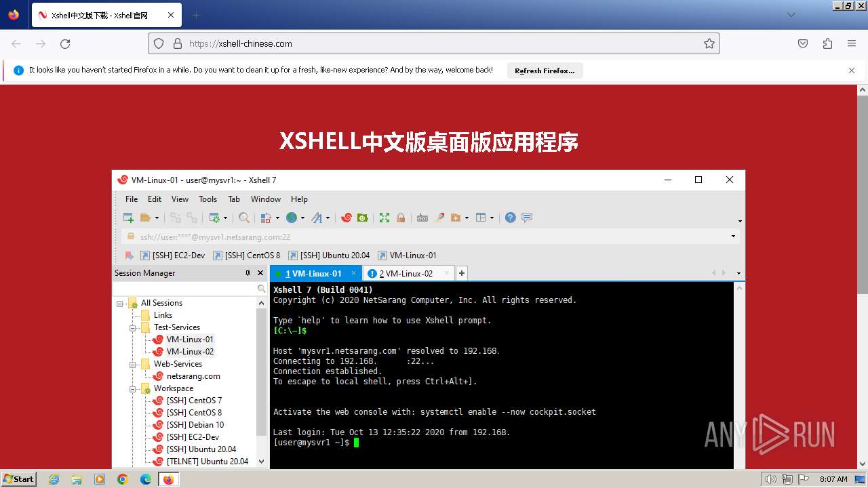Image resolution: width=868 pixels, height=488 pixels.
Task: Open dropdown arrow next to Font icon
Action: pos(328,218)
